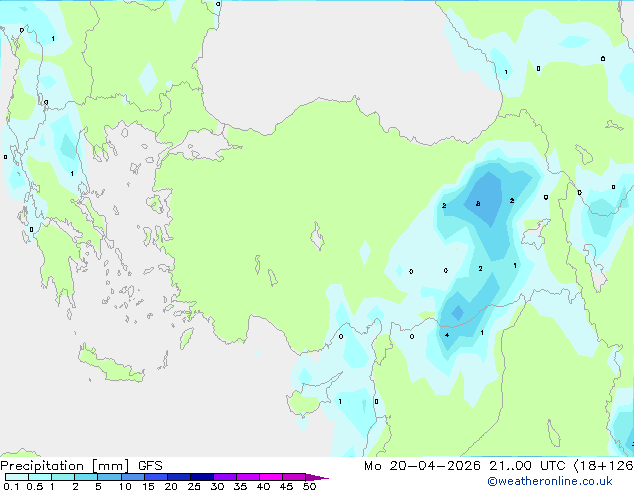634x490 pixels.
Task: Click the 'GFS' model label
Action: [150, 466]
